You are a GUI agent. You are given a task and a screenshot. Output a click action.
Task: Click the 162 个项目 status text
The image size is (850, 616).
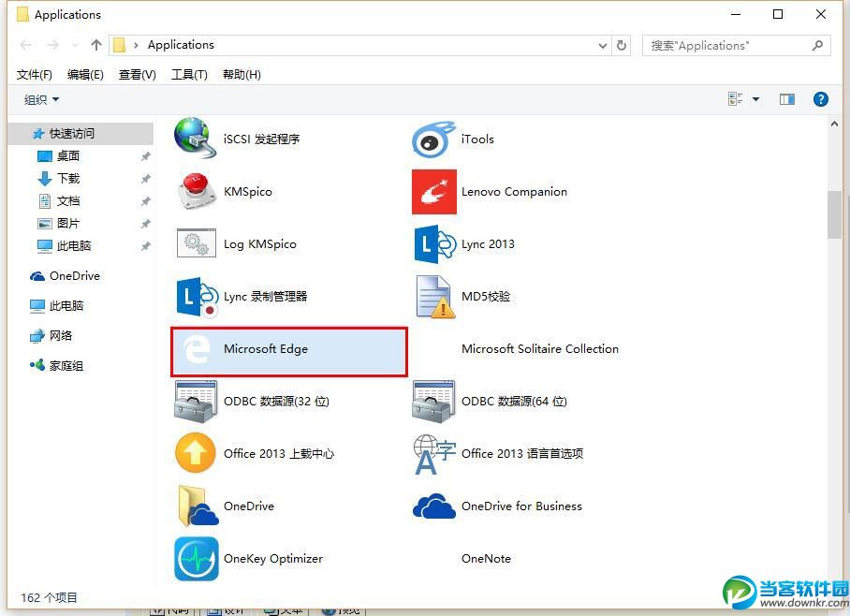[x=49, y=597]
